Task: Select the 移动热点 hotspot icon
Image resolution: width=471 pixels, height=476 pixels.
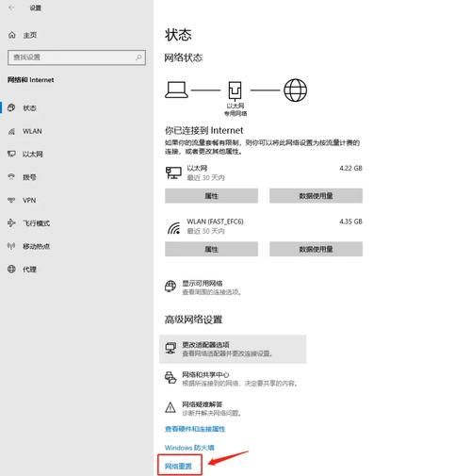Action: coord(11,246)
